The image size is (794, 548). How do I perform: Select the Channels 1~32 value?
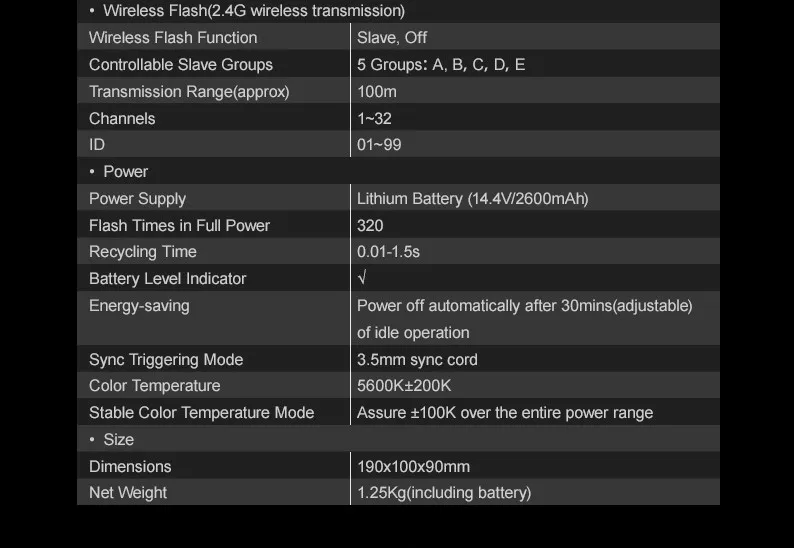[374, 119]
